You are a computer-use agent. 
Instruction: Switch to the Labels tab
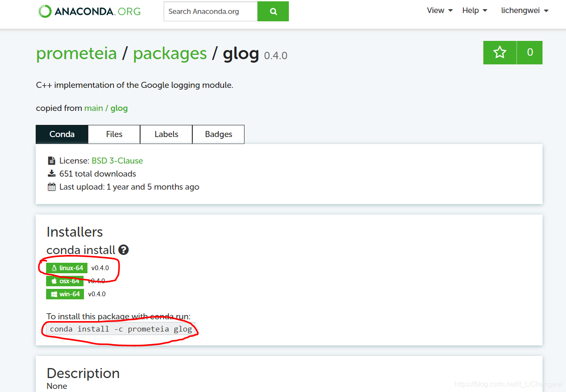[x=166, y=134]
